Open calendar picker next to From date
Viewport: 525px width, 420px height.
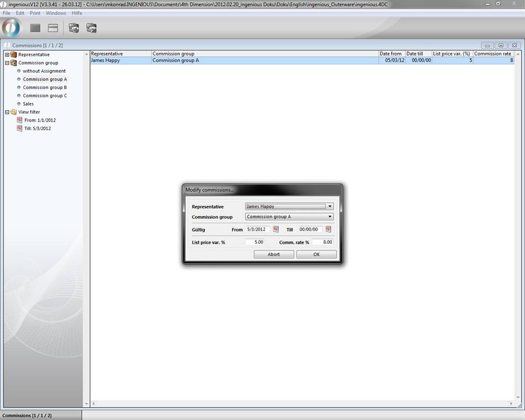[x=276, y=230]
